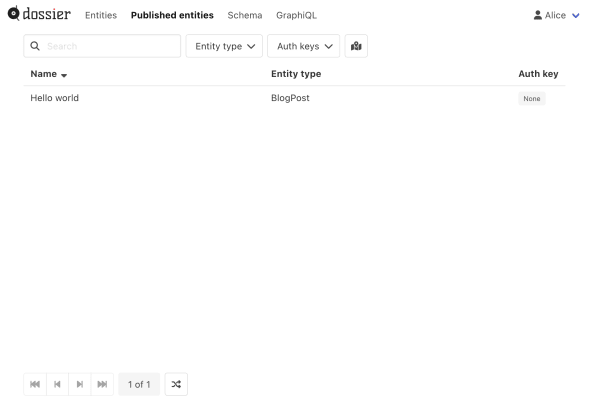Click the magnifying glass search icon
The height and width of the screenshot is (400, 589).
pyautogui.click(x=35, y=46)
